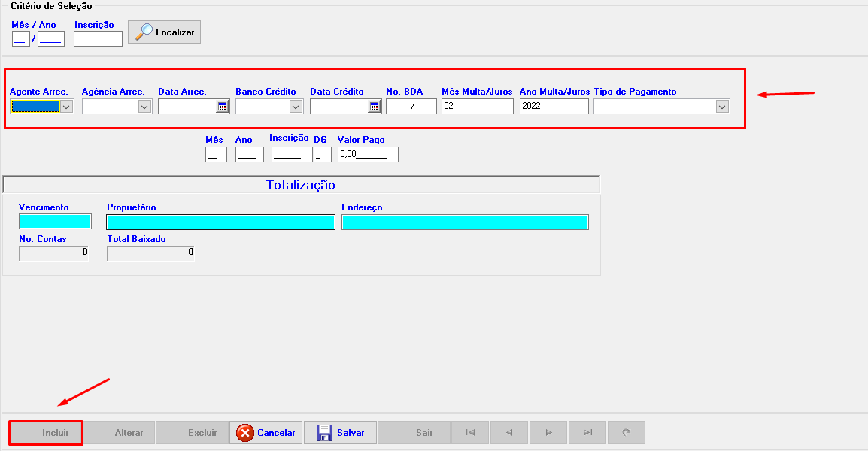The width and height of the screenshot is (868, 451).
Task: Jump to the last record
Action: pos(588,433)
